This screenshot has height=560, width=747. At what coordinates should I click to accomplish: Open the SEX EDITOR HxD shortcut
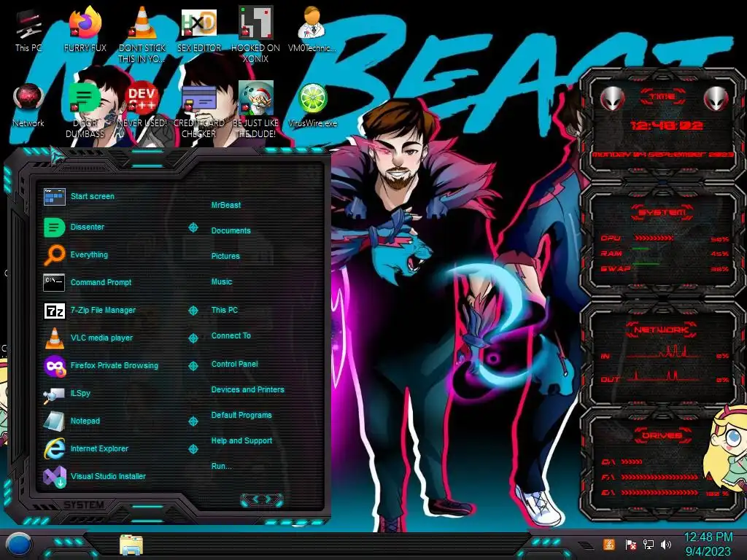click(x=199, y=29)
